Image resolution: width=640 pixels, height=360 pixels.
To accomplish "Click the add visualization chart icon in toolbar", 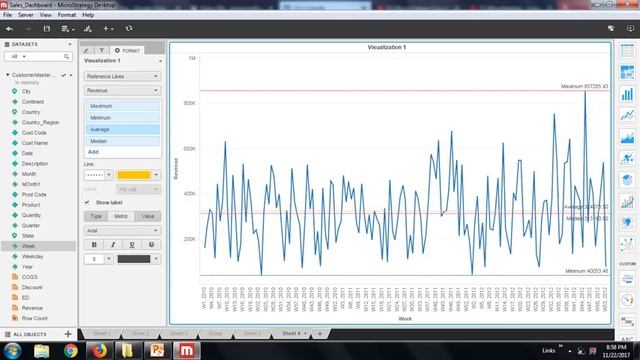I will 87,29.
